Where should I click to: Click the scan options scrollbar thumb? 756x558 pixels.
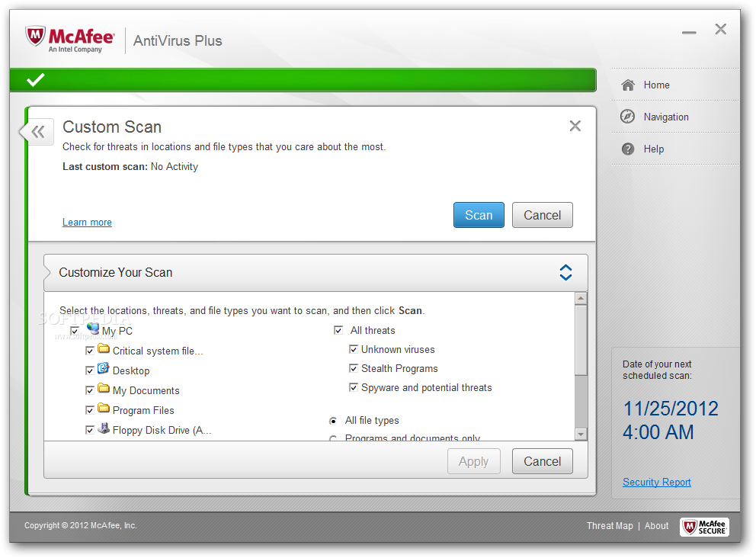click(x=581, y=340)
